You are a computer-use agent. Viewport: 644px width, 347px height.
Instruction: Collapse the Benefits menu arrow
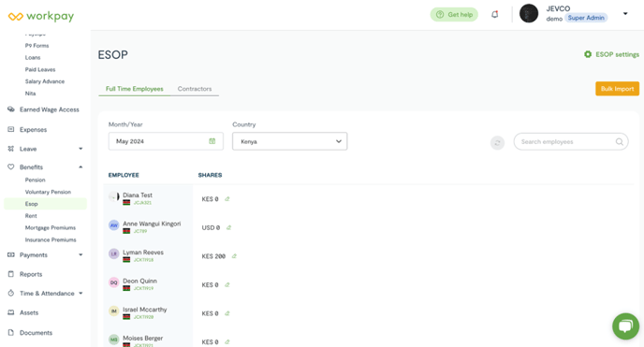click(80, 166)
